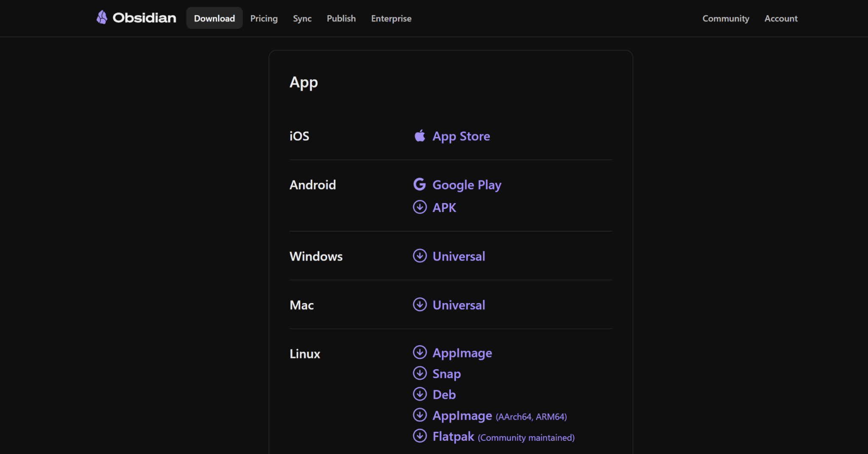The image size is (868, 454).
Task: Download the Windows Universal installer
Action: pyautogui.click(x=459, y=256)
